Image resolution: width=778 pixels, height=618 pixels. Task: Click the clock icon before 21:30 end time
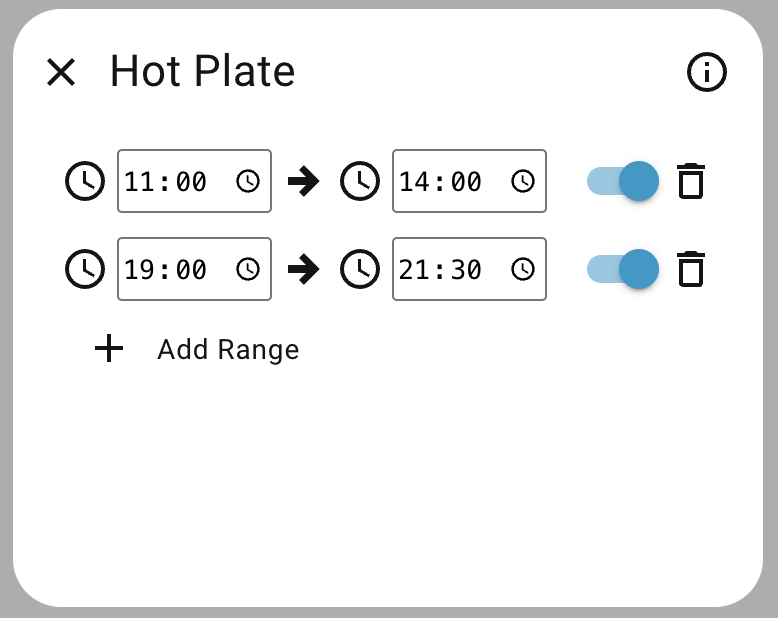[x=360, y=269]
